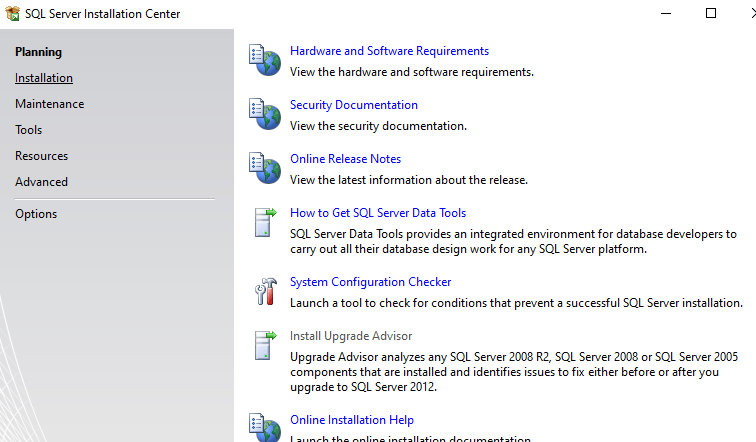
Task: Click the Install Upgrade Advisor icon
Action: 265,345
